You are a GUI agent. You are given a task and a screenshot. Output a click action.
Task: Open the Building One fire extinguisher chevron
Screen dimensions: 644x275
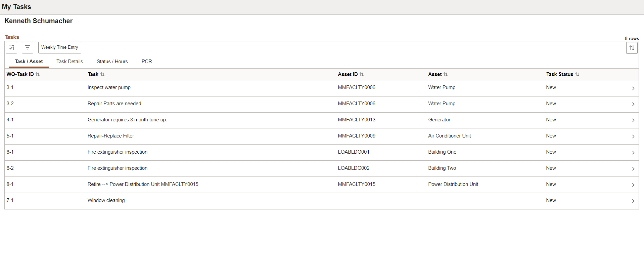click(x=633, y=153)
